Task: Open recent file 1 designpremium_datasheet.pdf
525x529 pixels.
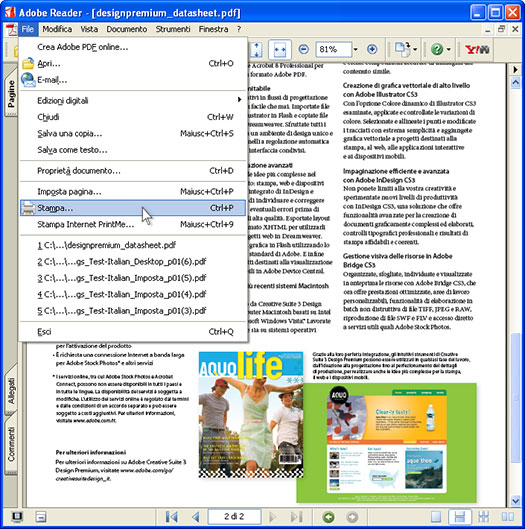Action: [133, 245]
